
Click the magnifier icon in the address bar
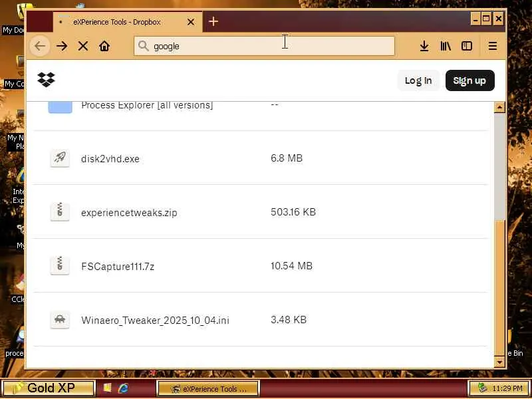[144, 46]
